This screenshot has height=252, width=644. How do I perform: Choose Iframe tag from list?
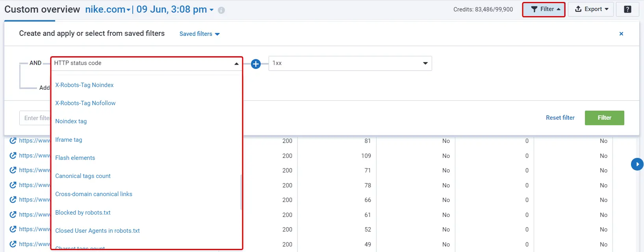(x=69, y=140)
